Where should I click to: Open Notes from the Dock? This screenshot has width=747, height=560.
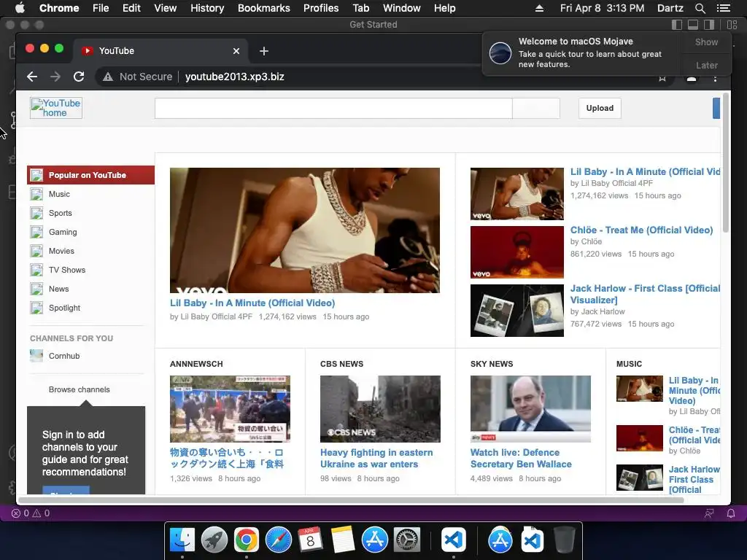tap(342, 540)
